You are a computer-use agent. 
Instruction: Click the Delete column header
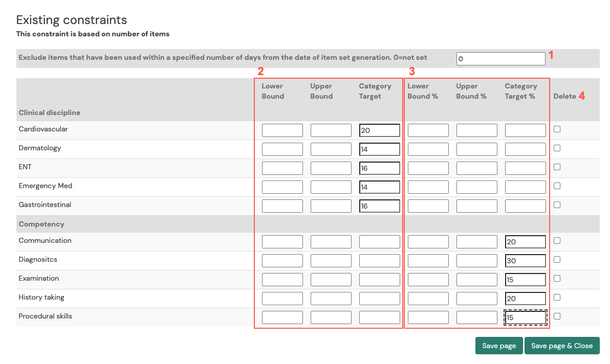click(x=564, y=96)
